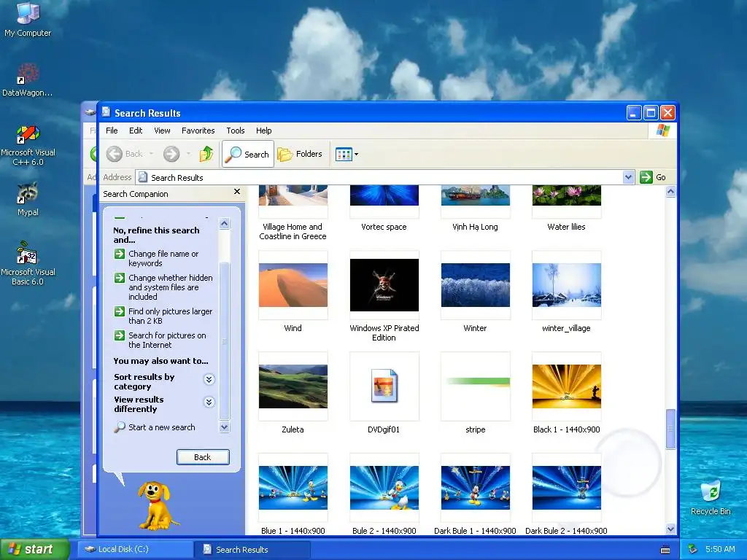Screen dimensions: 747x560
Task: Switch to Local Disk (C:) taskbar window
Action: pos(135,549)
